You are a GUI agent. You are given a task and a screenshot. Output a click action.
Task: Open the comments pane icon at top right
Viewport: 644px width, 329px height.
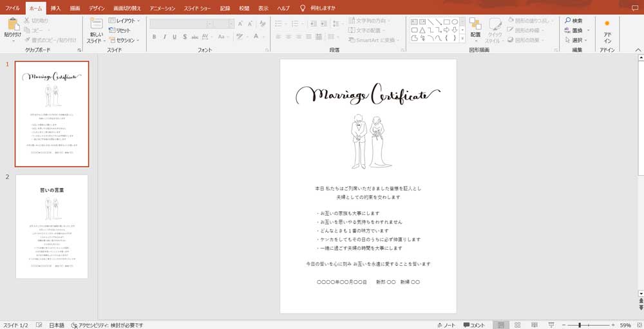pyautogui.click(x=635, y=8)
